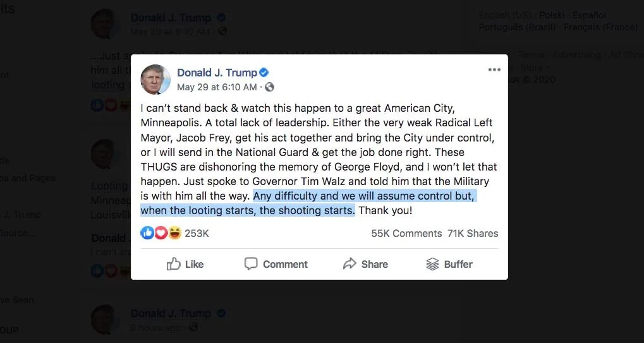The height and width of the screenshot is (343, 644).
Task: Open the 253K reactions count
Action: (x=197, y=234)
